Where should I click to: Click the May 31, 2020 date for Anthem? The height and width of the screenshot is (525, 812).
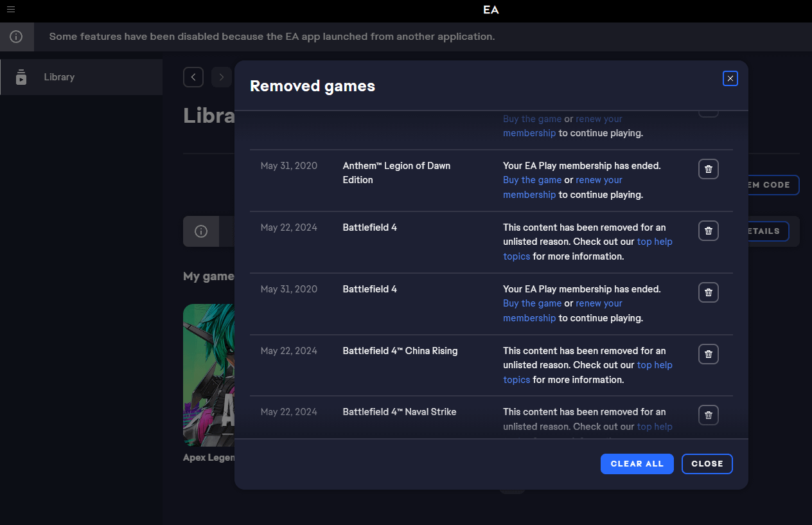click(289, 166)
